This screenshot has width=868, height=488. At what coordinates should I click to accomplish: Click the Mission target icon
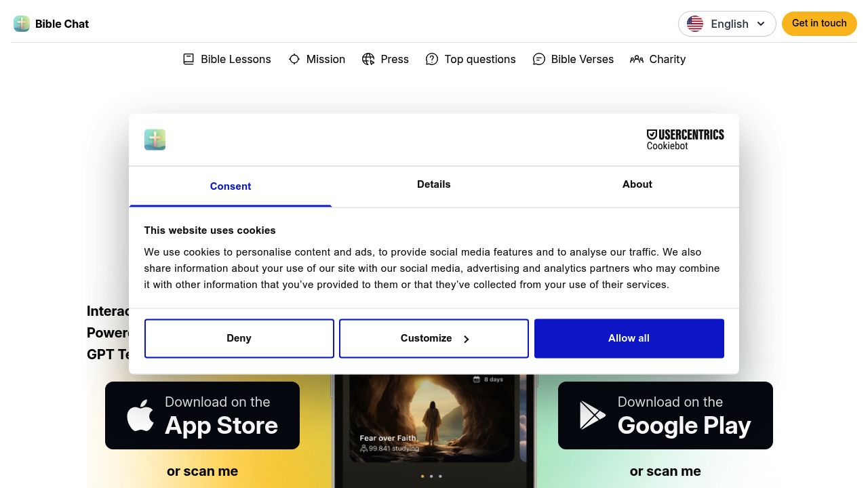point(294,59)
